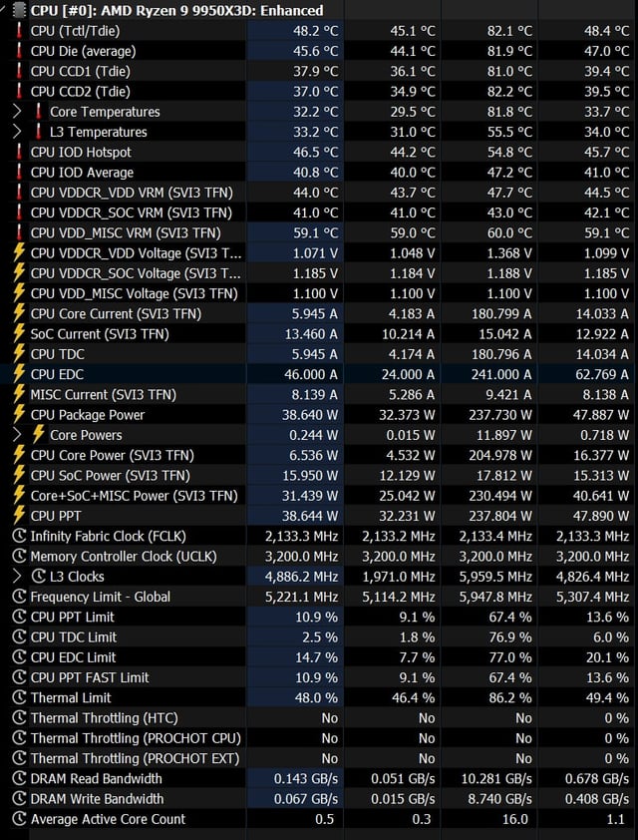Click thermometer icon beside CPU VDD_MISC VRM
Screen dimensions: 638x840
[19, 233]
